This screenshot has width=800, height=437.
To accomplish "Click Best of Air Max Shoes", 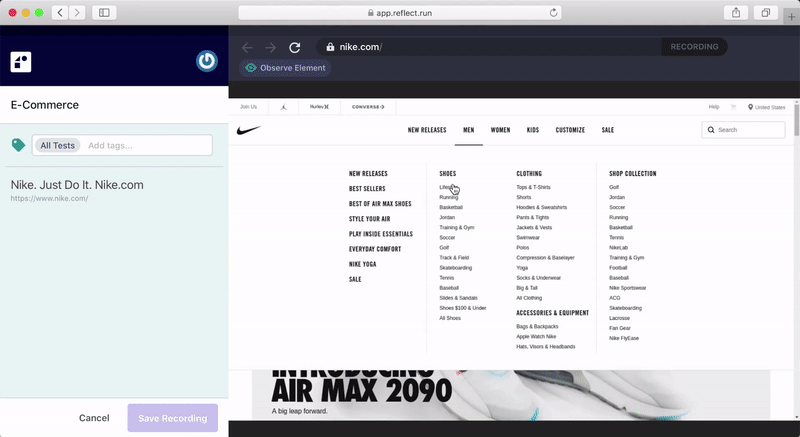I will pos(380,204).
